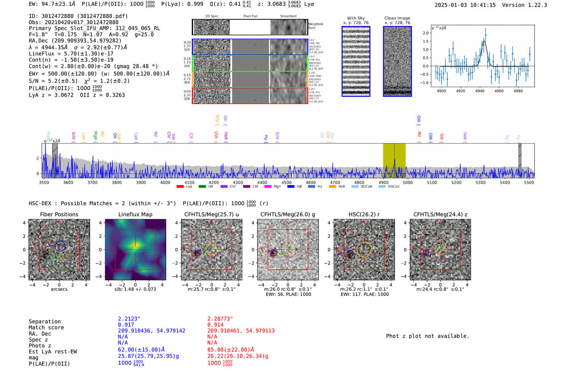Select the timestamp 2025-01-03 10:41:15

(465, 5)
